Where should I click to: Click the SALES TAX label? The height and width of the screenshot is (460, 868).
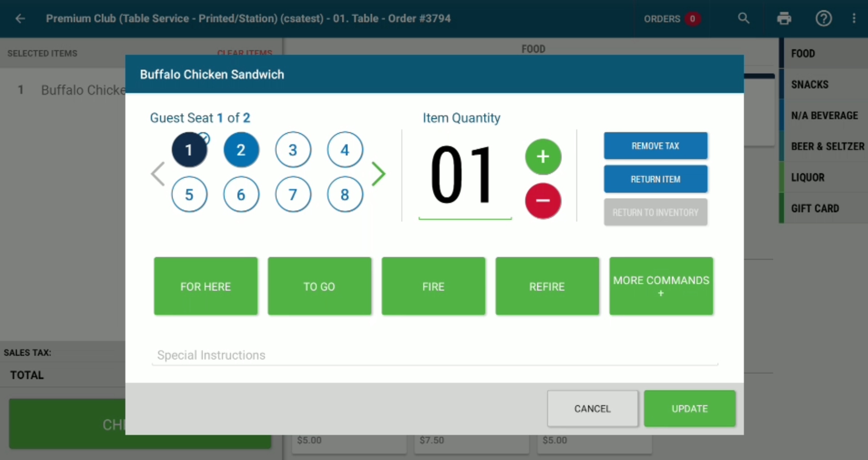(28, 352)
